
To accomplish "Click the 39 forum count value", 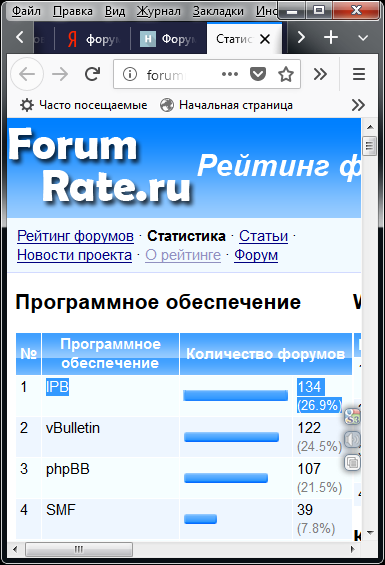I will tap(305, 510).
